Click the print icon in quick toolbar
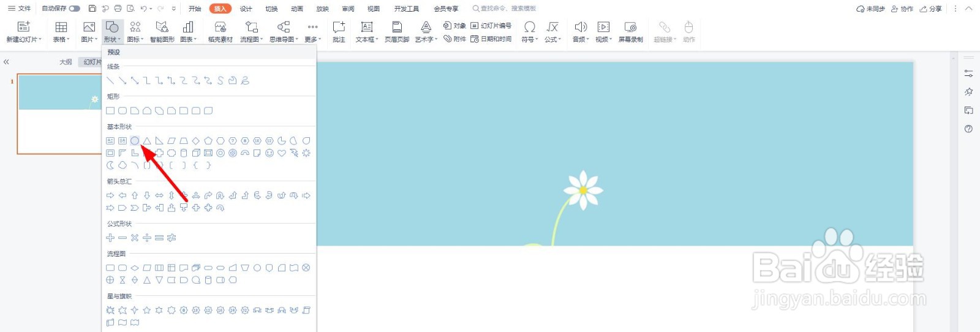This screenshot has height=332, width=980. tap(118, 9)
